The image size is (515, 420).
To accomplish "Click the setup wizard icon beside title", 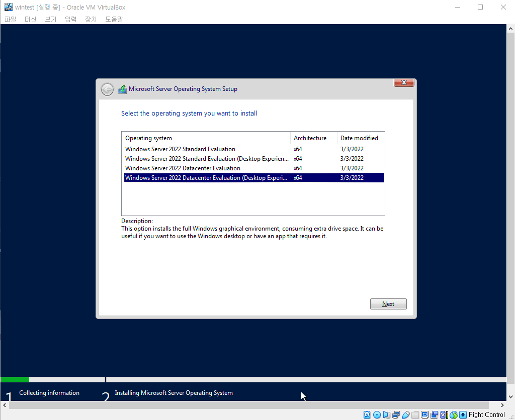I will pos(122,89).
